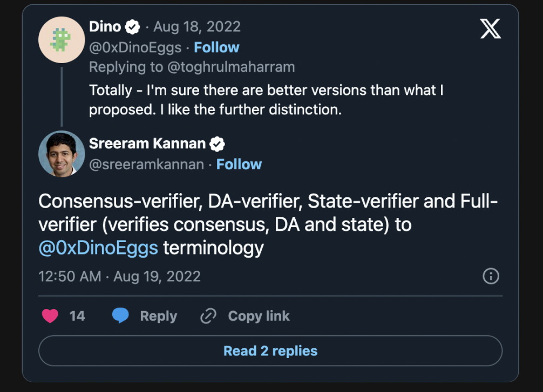The height and width of the screenshot is (392, 543).
Task: Open the Sreeram Kannan name link
Action: point(147,144)
